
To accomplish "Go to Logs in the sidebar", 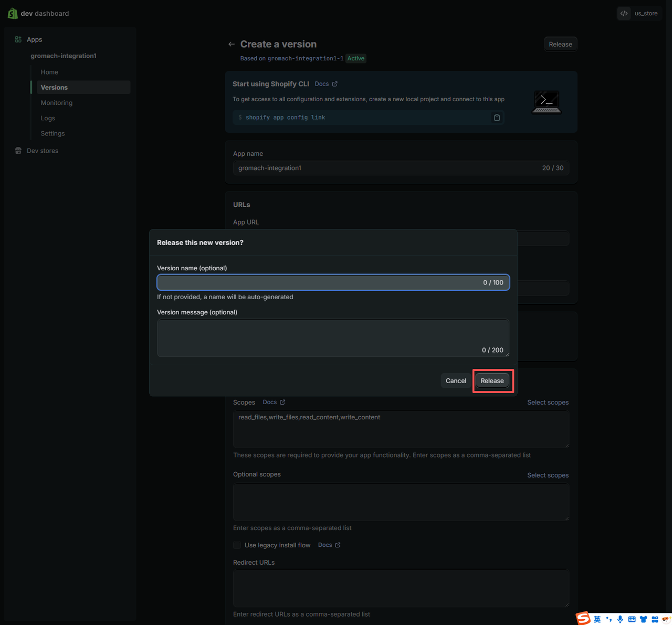I will click(48, 118).
